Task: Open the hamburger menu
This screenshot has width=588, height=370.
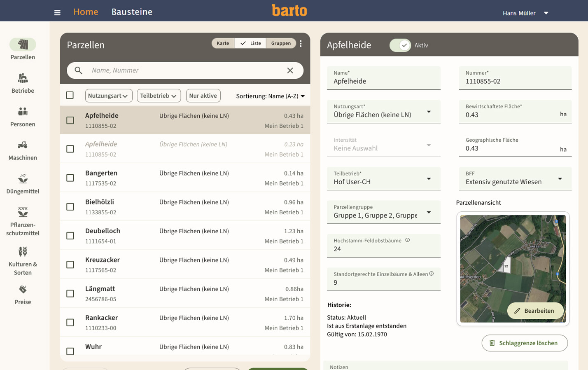Action: (x=57, y=13)
